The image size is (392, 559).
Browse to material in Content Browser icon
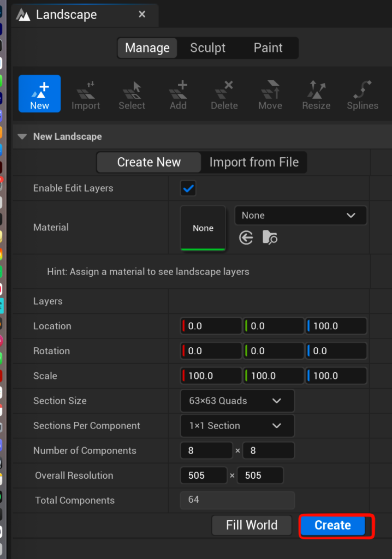pyautogui.click(x=270, y=237)
